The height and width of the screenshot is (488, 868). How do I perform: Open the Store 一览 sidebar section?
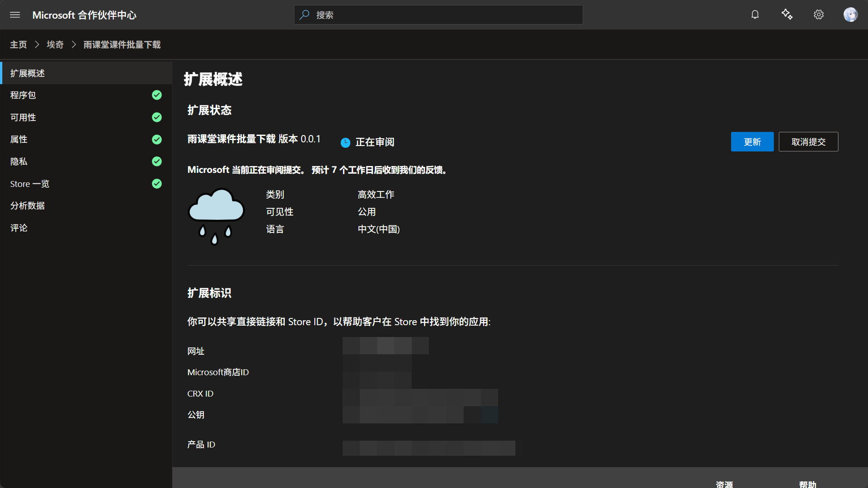[86, 184]
